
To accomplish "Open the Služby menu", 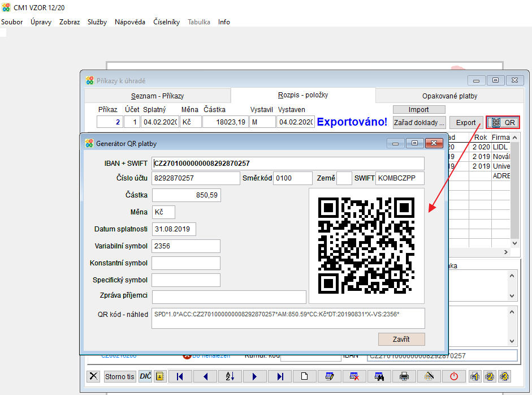I will point(97,22).
